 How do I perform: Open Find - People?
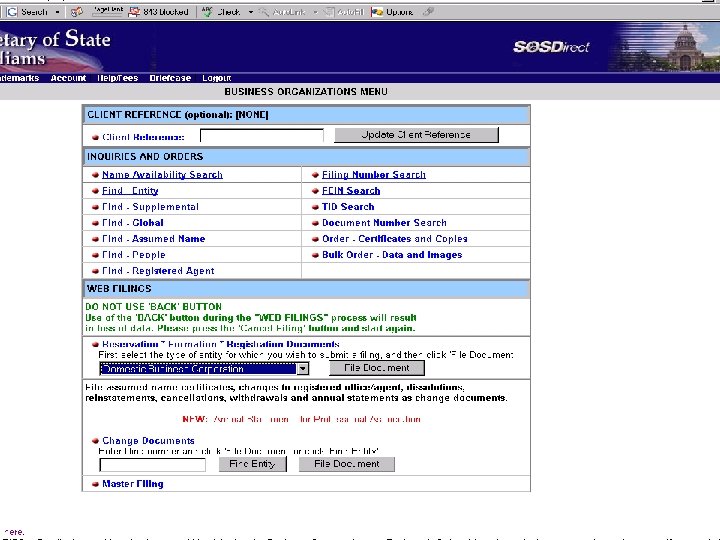134,255
